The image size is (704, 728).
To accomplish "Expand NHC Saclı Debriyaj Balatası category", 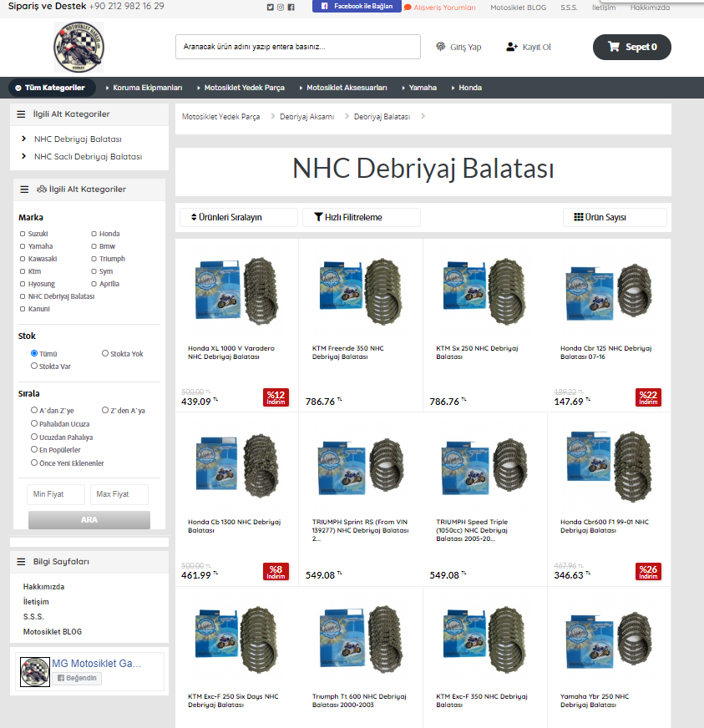I will click(89, 156).
